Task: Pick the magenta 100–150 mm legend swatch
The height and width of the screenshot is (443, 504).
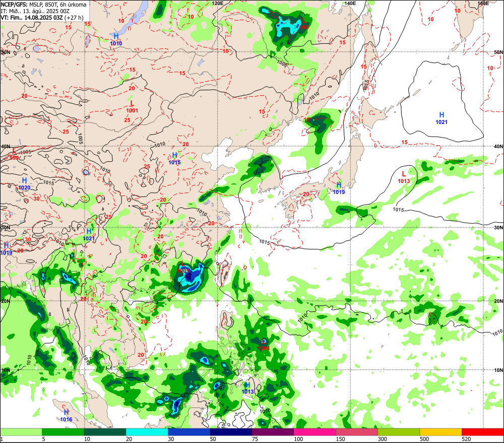Action: tap(314, 432)
